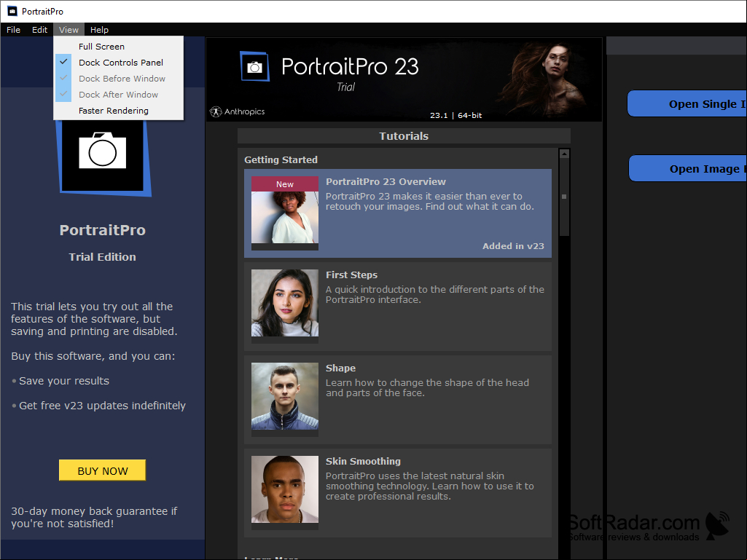Click the Getting Started section heading
The width and height of the screenshot is (747, 560).
tap(281, 160)
